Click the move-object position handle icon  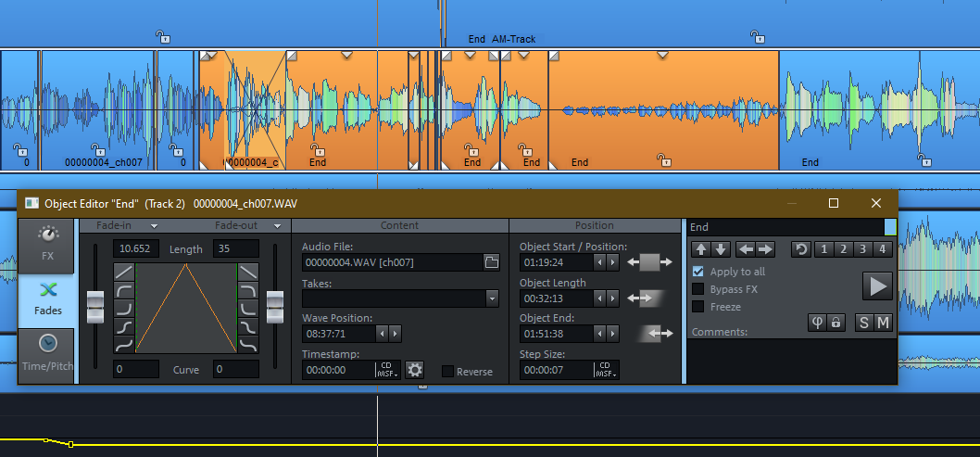[649, 262]
